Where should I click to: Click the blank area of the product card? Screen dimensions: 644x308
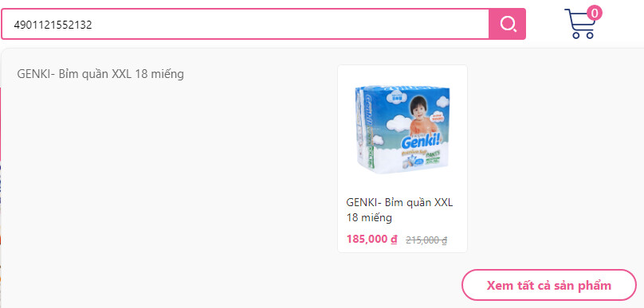coord(402,185)
